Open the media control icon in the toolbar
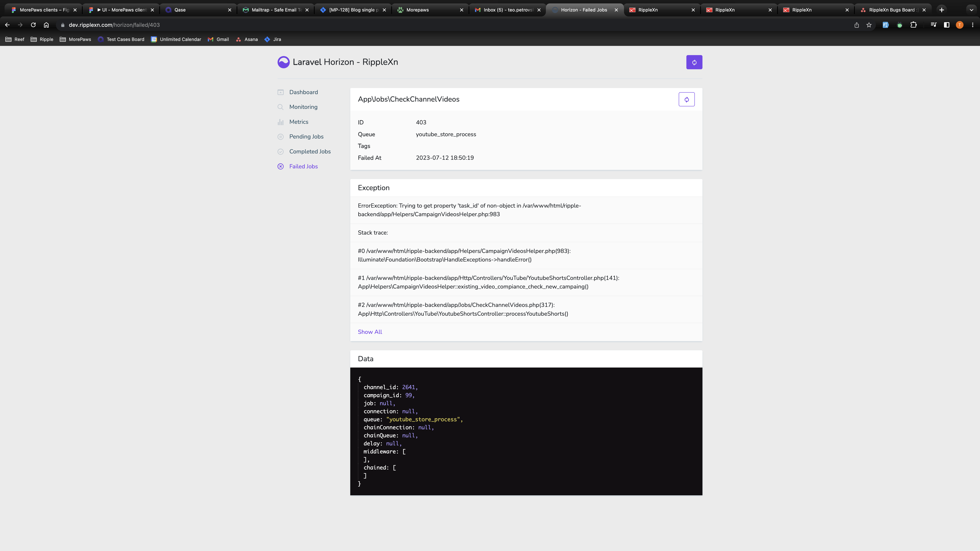Screen dimensions: 980x551 pyautogui.click(x=934, y=25)
